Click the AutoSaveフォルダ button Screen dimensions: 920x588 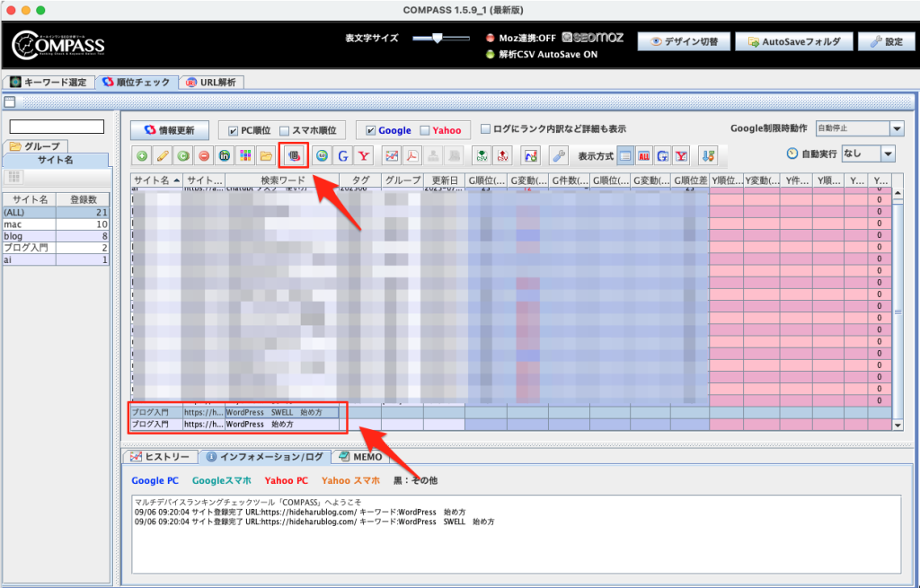pyautogui.click(x=792, y=41)
